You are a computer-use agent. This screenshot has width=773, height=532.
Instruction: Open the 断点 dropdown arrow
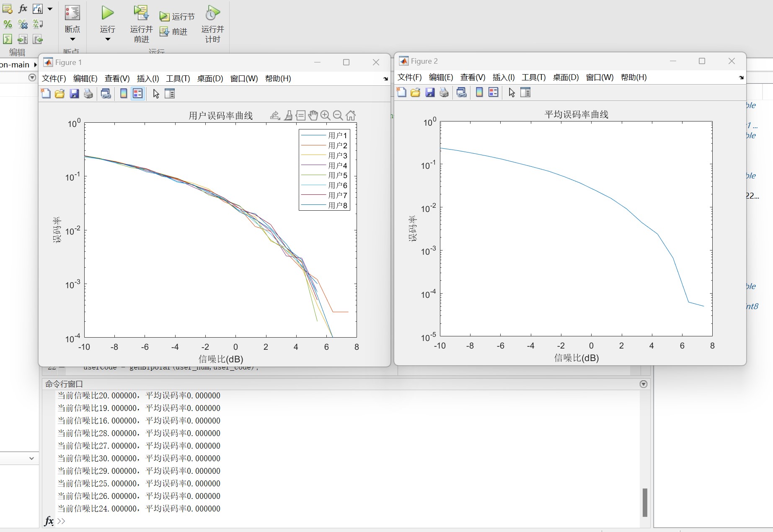pos(72,39)
